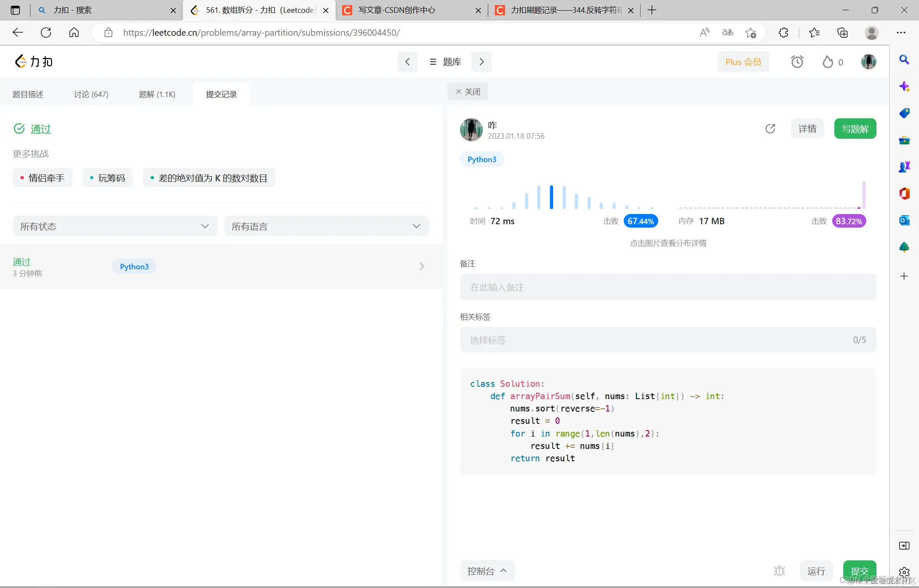Viewport: 919px width, 588px height.
Task: Open Edge sidebar search icon
Action: (x=904, y=60)
